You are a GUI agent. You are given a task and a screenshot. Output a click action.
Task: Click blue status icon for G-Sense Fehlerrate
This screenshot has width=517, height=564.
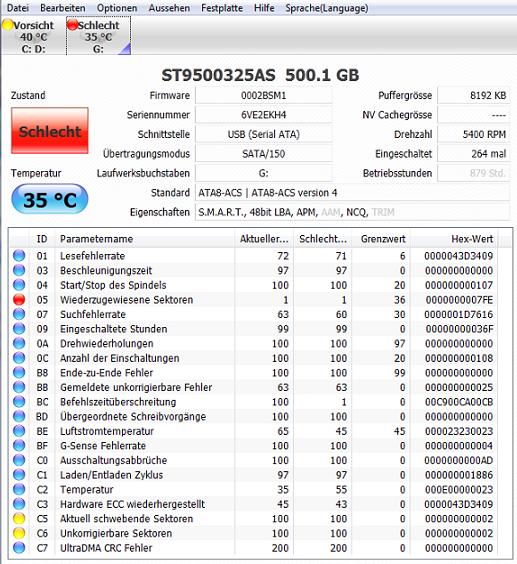coord(19,445)
